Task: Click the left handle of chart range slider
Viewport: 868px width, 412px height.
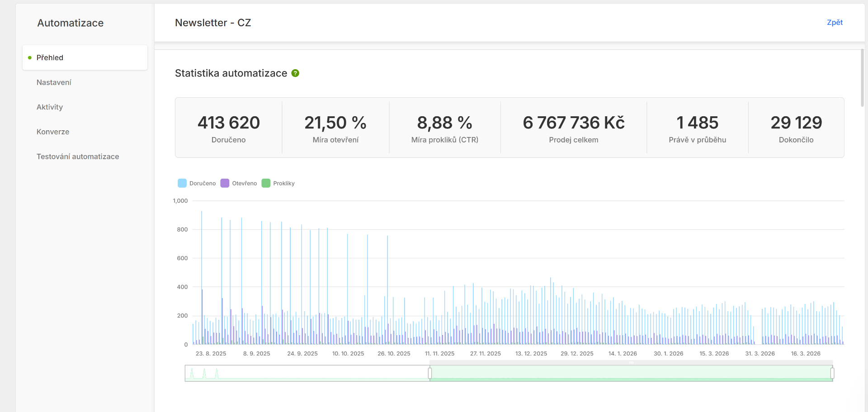Action: point(430,373)
